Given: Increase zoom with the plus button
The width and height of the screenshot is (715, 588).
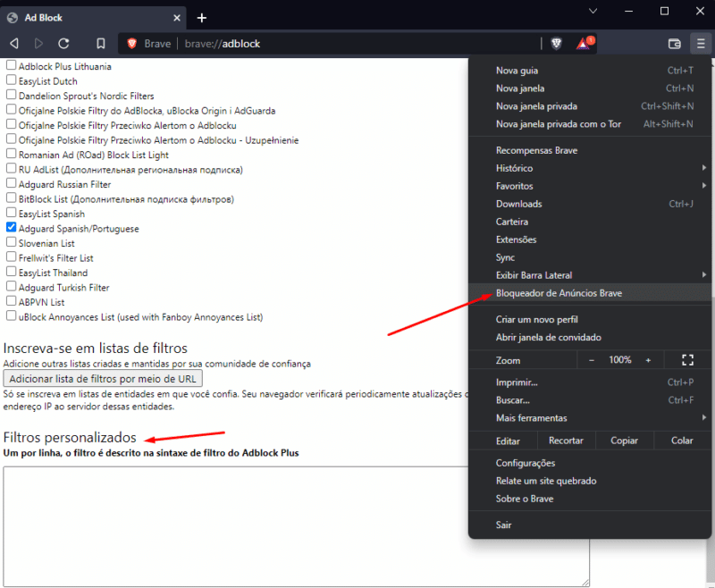Looking at the screenshot, I should (648, 360).
